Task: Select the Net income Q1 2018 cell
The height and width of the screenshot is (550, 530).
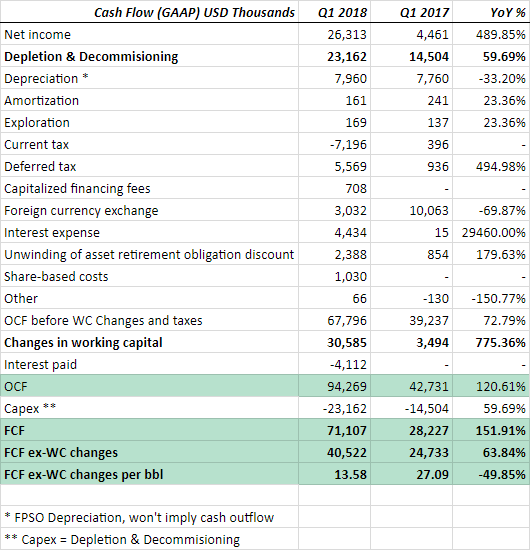Action: [335, 34]
